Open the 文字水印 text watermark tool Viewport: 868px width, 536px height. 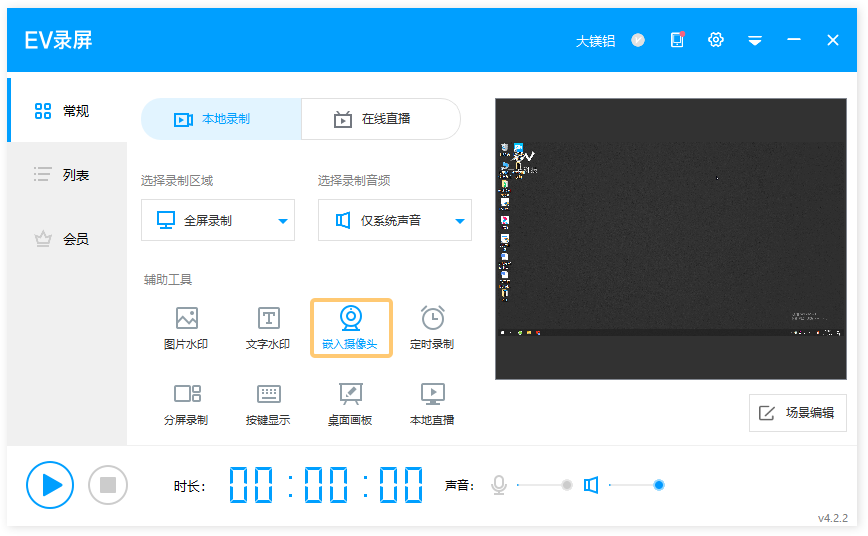coord(268,328)
